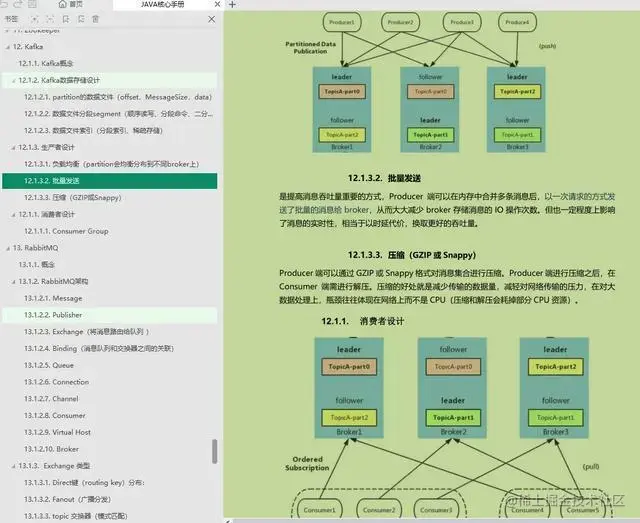
Task: Open bookmark 12. Kafka
Action: (x=28, y=47)
